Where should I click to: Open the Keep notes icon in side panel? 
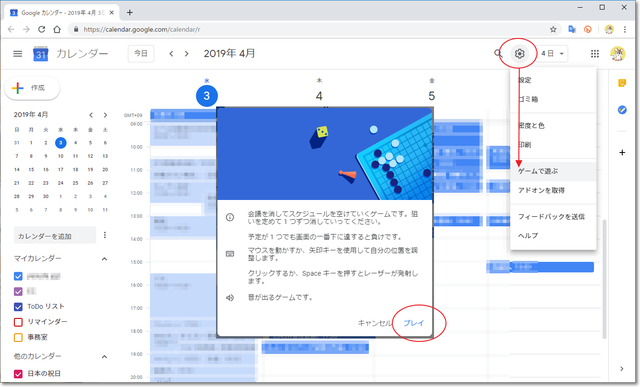tap(622, 83)
